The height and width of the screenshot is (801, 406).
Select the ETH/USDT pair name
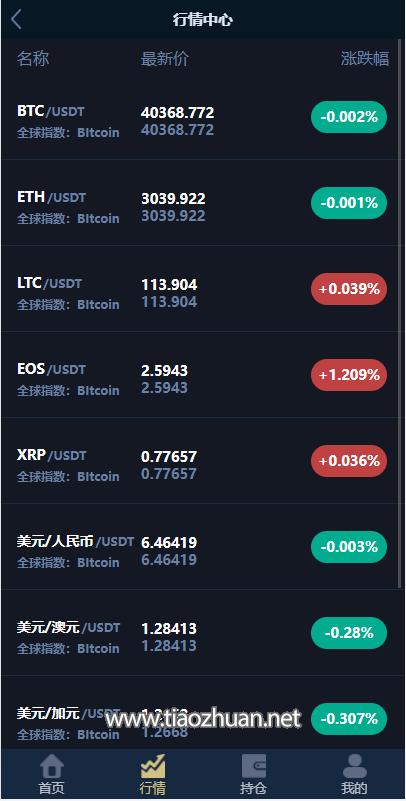(x=52, y=197)
